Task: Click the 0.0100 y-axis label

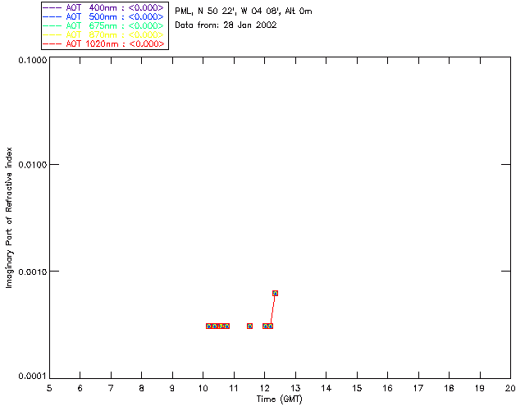Action: coord(33,165)
